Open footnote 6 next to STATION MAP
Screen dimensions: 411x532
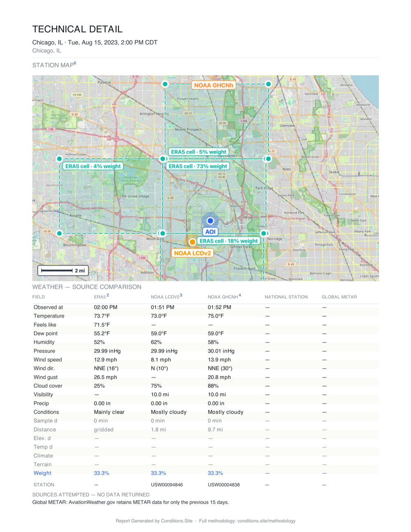point(75,63)
